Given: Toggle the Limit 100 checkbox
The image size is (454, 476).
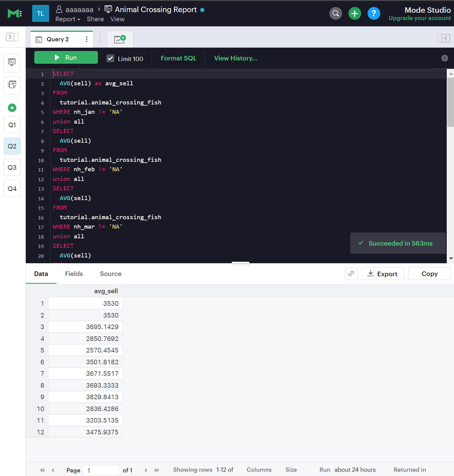Looking at the screenshot, I should [x=110, y=58].
